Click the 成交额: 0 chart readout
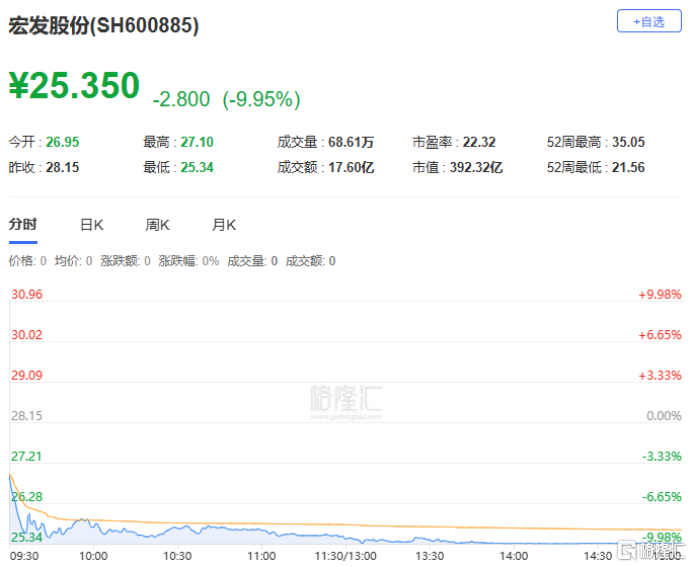Image resolution: width=692 pixels, height=567 pixels. tap(310, 261)
